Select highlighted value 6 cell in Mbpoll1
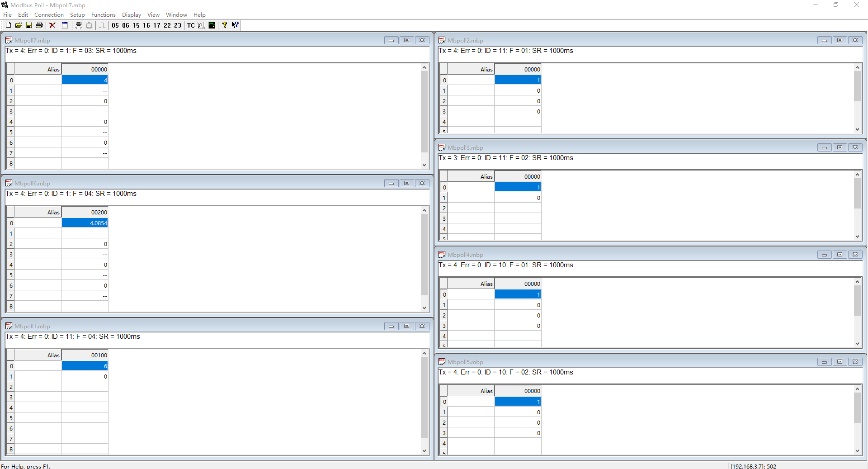The image size is (868, 469). point(85,366)
